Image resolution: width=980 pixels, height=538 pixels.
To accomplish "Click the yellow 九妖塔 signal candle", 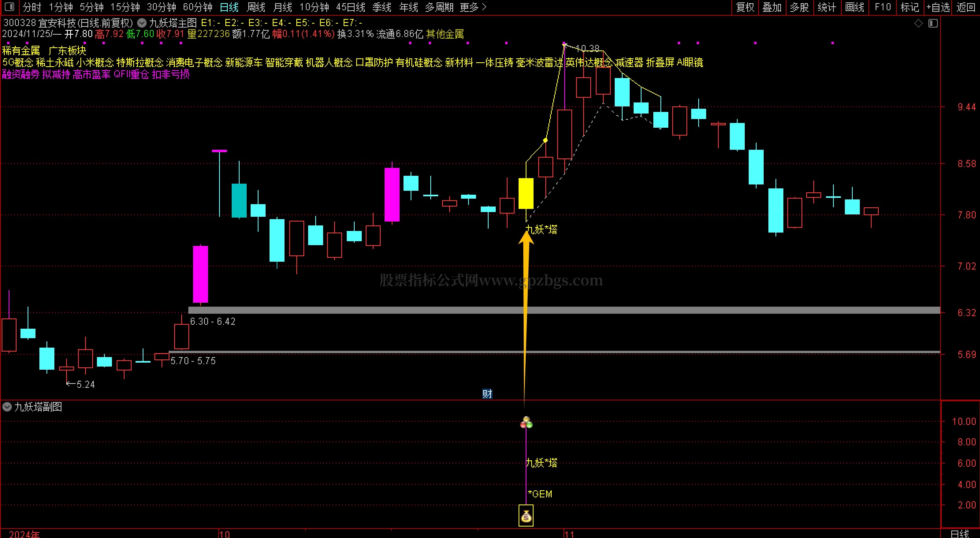I will pos(526,193).
